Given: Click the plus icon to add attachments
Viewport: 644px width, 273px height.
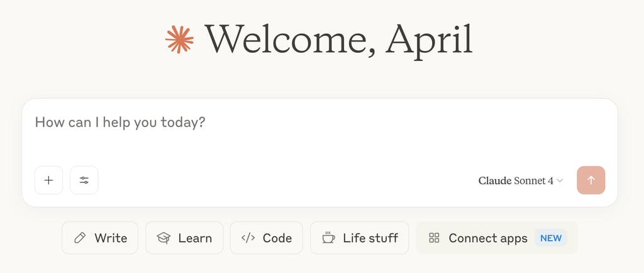Looking at the screenshot, I should point(49,181).
